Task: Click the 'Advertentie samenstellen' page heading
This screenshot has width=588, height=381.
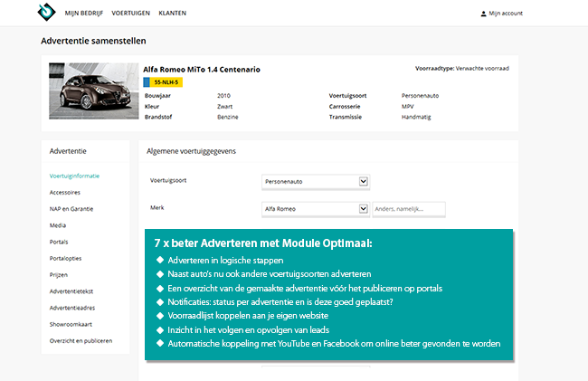Action: (93, 41)
